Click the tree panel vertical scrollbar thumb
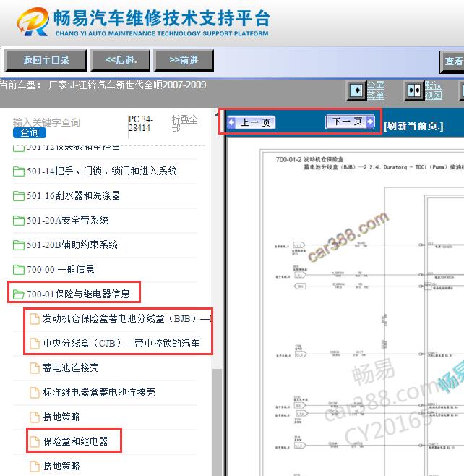The height and width of the screenshot is (476, 464). point(217,422)
